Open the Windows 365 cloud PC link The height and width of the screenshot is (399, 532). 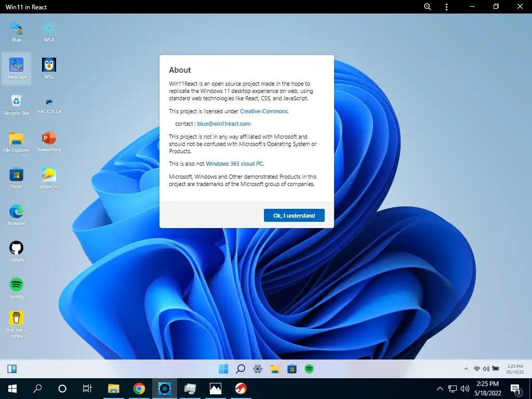pyautogui.click(x=235, y=164)
